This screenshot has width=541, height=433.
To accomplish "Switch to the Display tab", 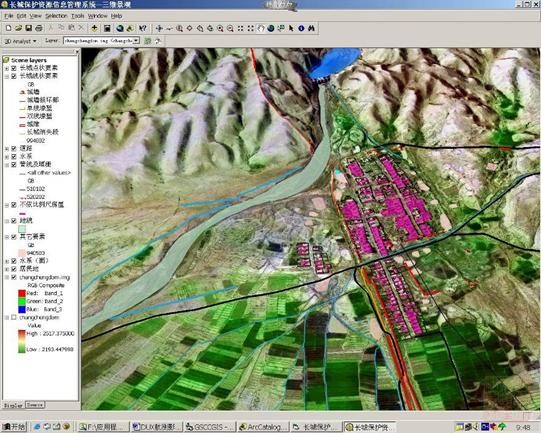I will tap(14, 405).
